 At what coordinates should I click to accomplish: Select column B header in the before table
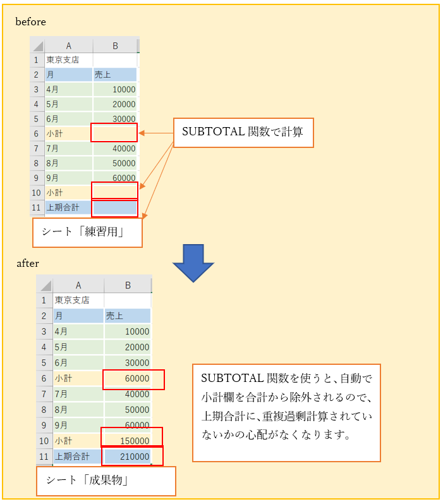[115, 46]
